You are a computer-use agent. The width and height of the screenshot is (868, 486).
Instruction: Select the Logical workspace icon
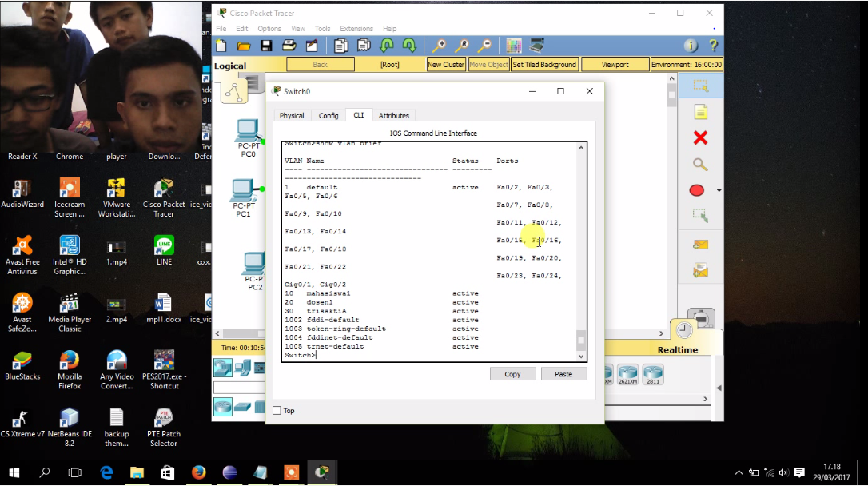tap(233, 92)
